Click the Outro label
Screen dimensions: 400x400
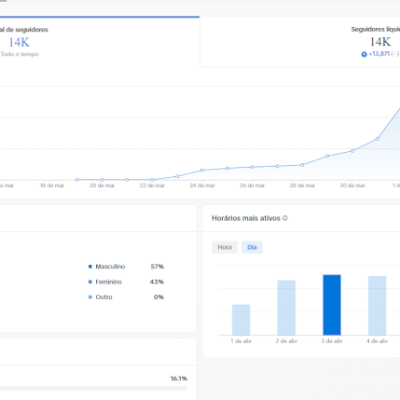pyautogui.click(x=104, y=297)
